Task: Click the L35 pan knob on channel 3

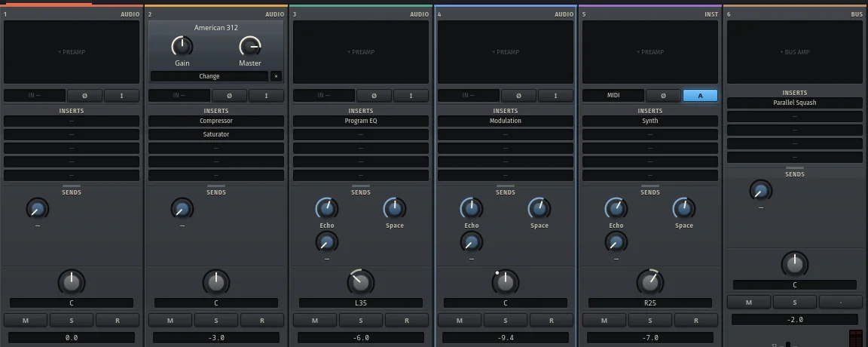Action: (361, 283)
